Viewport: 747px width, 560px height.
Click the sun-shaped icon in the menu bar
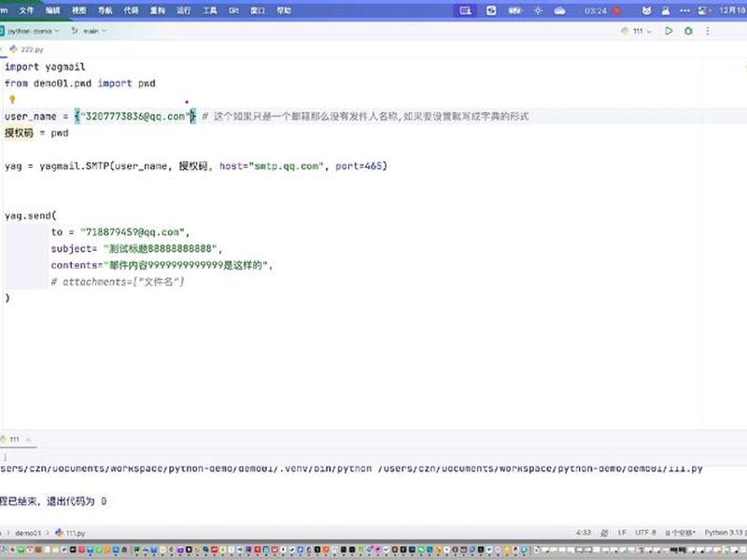click(539, 10)
